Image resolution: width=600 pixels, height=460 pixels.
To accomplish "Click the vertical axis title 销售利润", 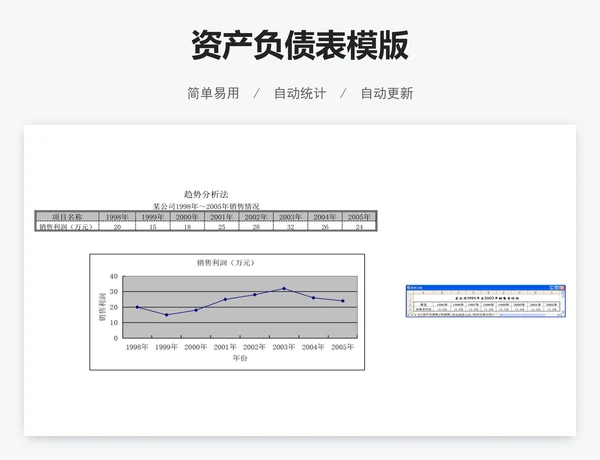I will click(102, 307).
